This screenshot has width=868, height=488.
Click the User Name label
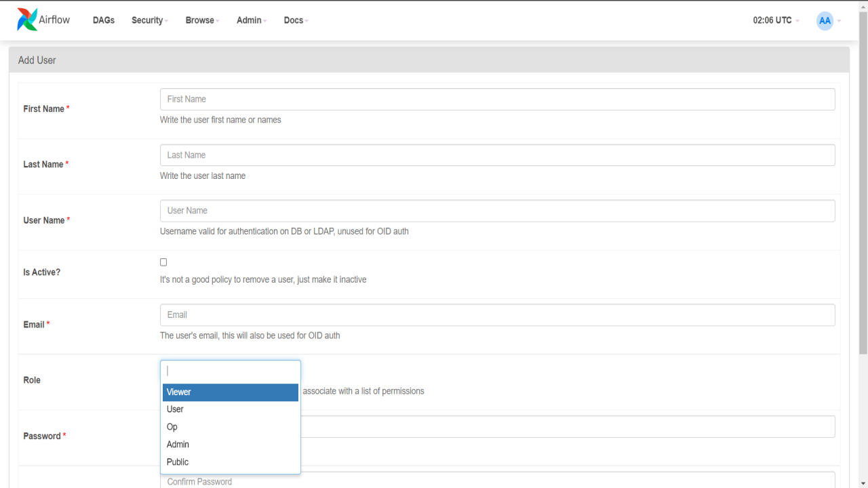pyautogui.click(x=46, y=220)
